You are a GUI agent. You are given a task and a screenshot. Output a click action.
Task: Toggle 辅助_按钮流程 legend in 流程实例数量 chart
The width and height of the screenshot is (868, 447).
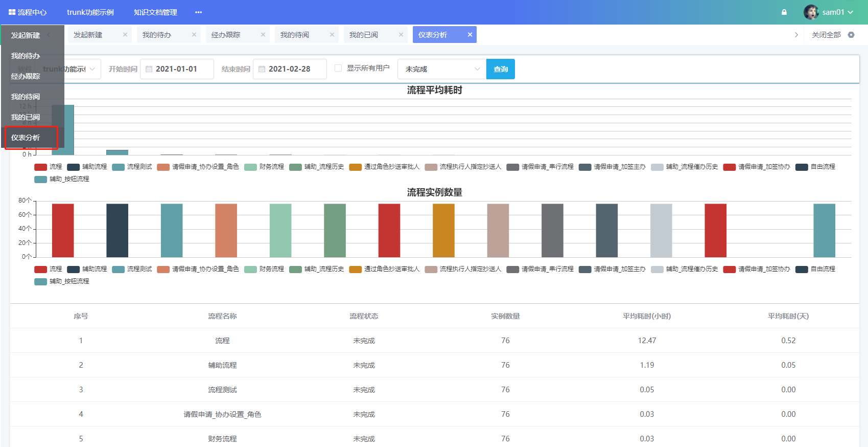pos(62,282)
